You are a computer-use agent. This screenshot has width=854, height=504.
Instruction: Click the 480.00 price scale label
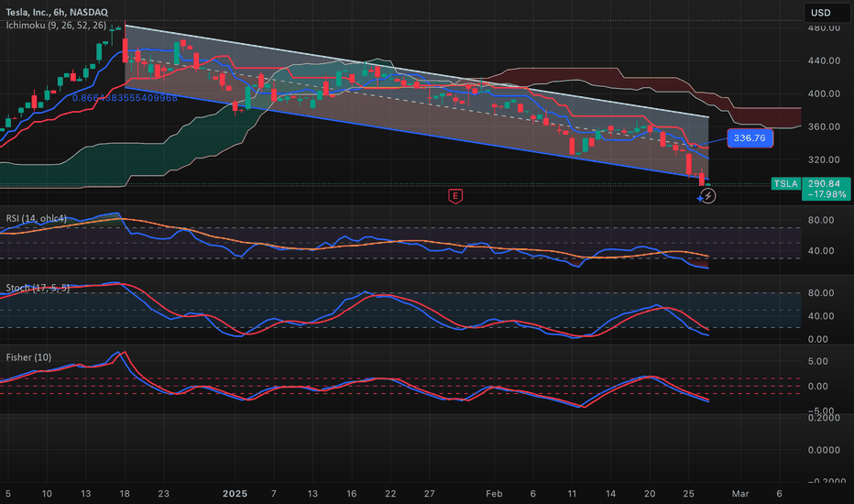824,27
